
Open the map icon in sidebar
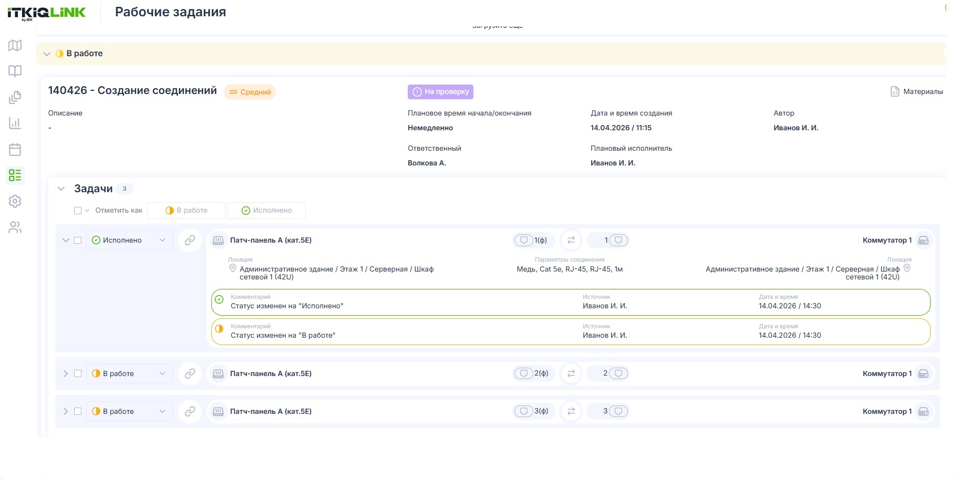[x=15, y=46]
